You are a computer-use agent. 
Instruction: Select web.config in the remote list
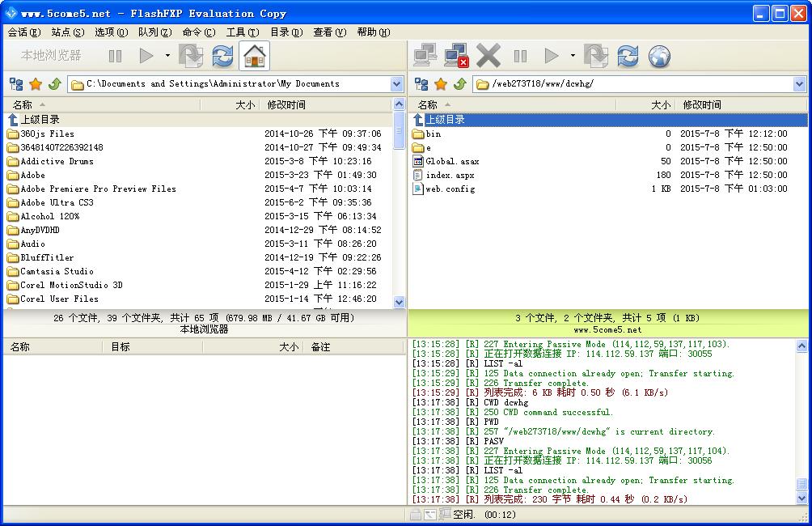(450, 189)
